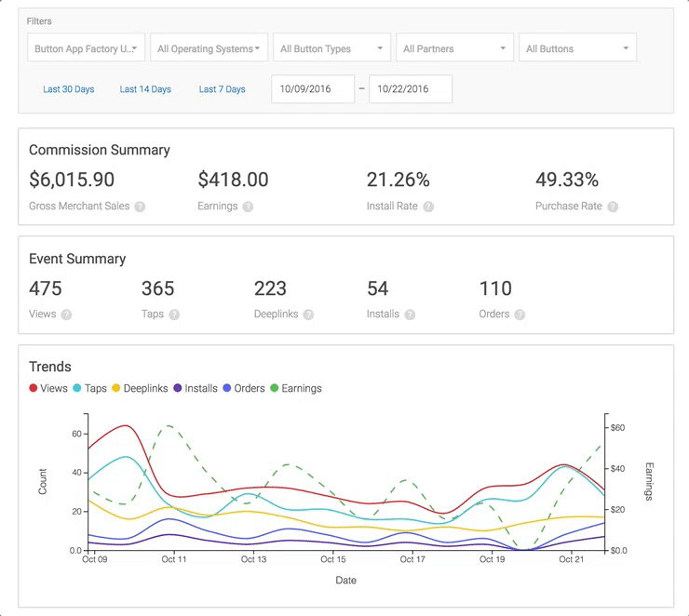The width and height of the screenshot is (689, 616).
Task: Click Oct 15 axis label
Action: coord(333,559)
